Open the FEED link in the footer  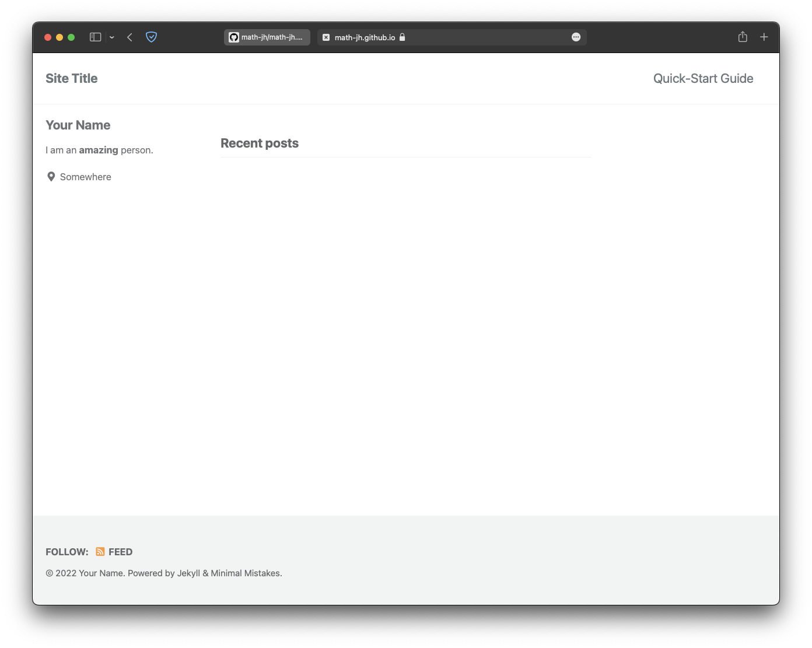(x=120, y=551)
